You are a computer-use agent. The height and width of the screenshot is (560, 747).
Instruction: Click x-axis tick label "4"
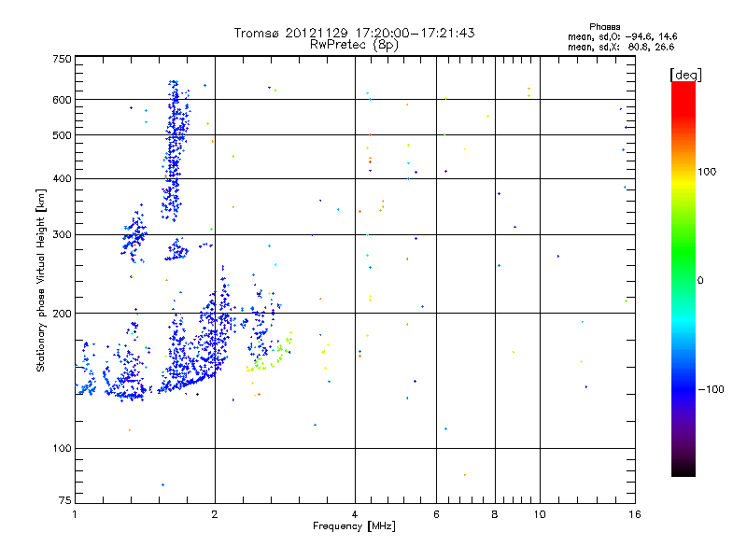[x=355, y=514]
